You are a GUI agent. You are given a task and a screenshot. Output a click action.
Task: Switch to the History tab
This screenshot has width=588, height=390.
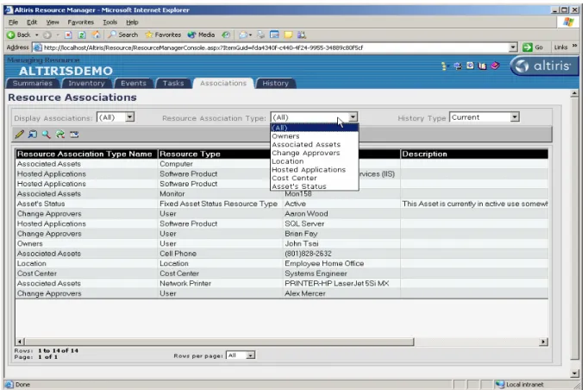pos(275,84)
